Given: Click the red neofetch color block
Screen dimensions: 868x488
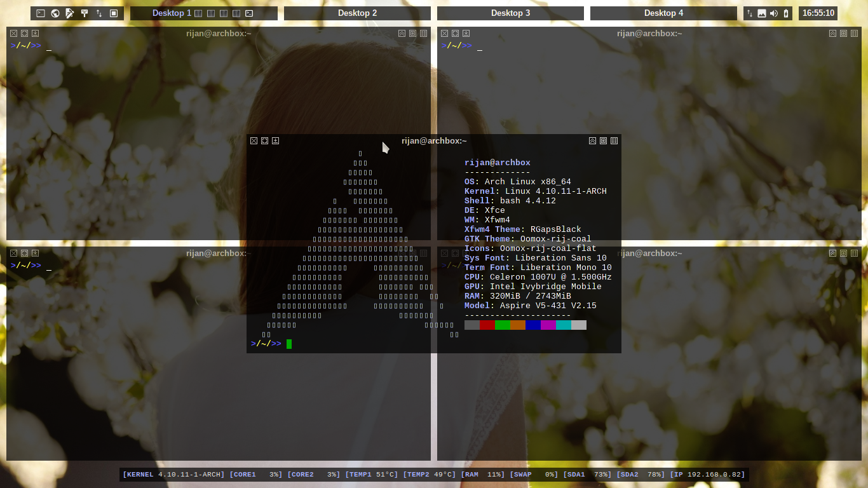Looking at the screenshot, I should (487, 325).
